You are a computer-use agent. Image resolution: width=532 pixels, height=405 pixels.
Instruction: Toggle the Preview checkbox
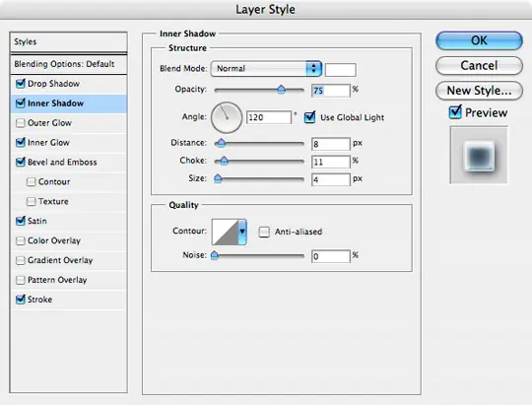(455, 112)
